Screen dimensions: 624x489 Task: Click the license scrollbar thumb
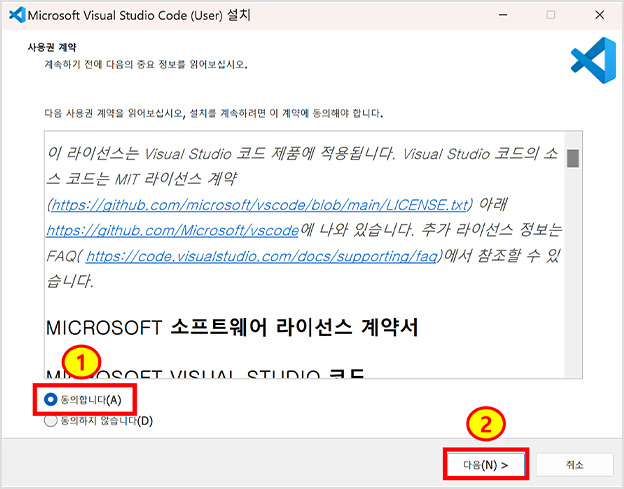point(573,158)
